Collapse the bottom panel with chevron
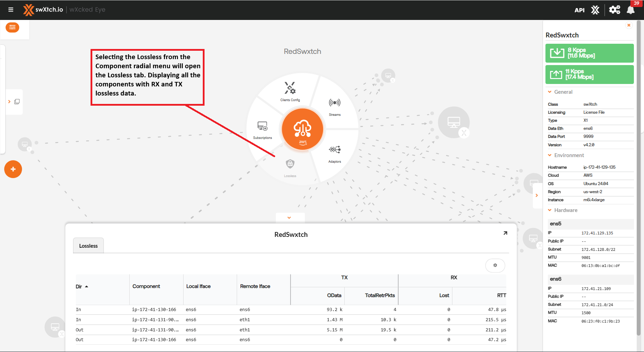Screen dimensions: 644x352 coord(289,218)
